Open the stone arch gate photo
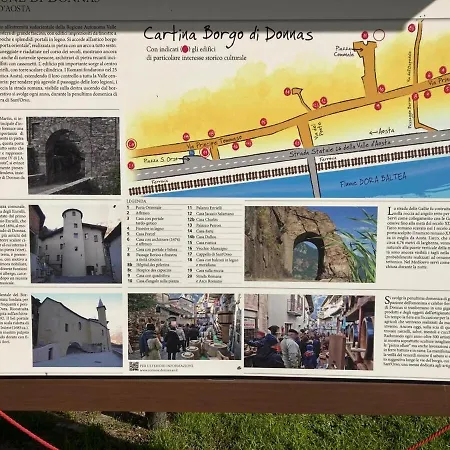 pos(74,155)
